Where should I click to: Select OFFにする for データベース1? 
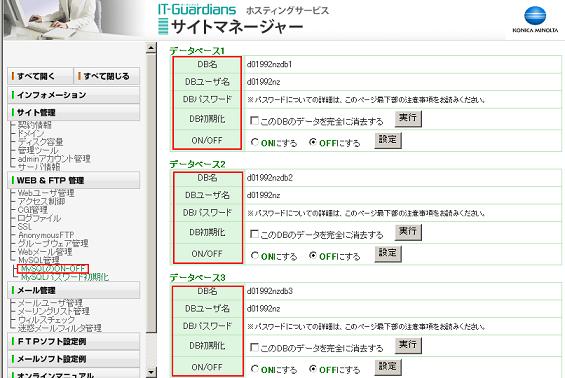pyautogui.click(x=313, y=142)
